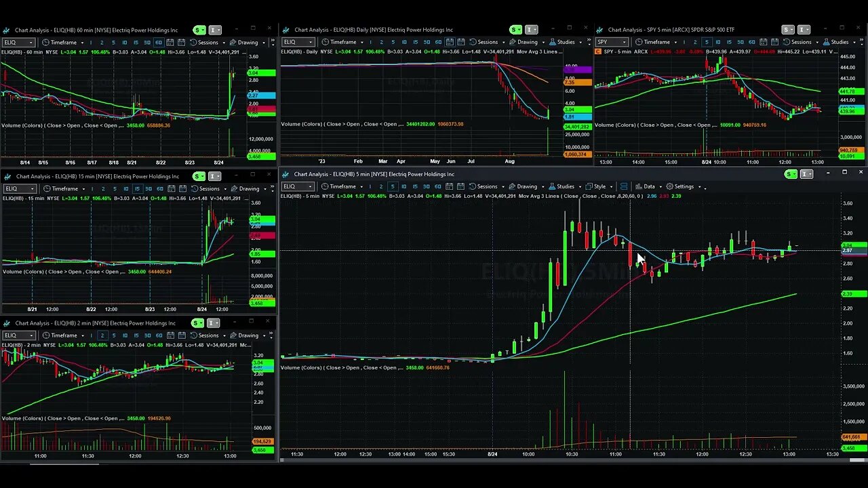Open the Drawing menu in the 60 min chart
Image resolution: width=868 pixels, height=488 pixels.
point(248,42)
